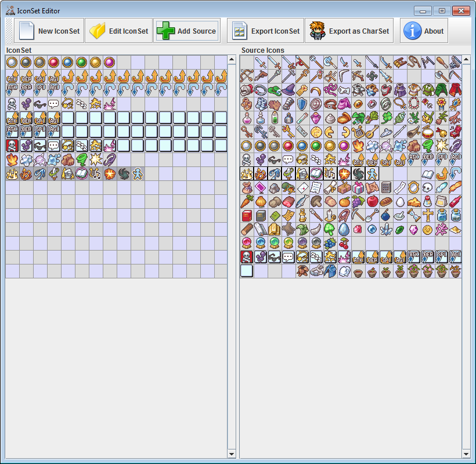Image resolution: width=476 pixels, height=464 pixels.
Task: Select the red apple source icon
Action: click(x=372, y=201)
